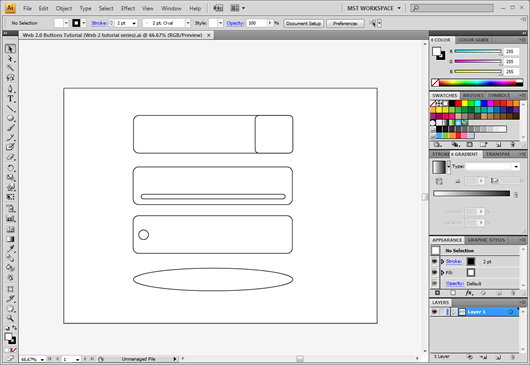The width and height of the screenshot is (530, 365).
Task: Toggle the lock column for Layer 1
Action: 442,312
